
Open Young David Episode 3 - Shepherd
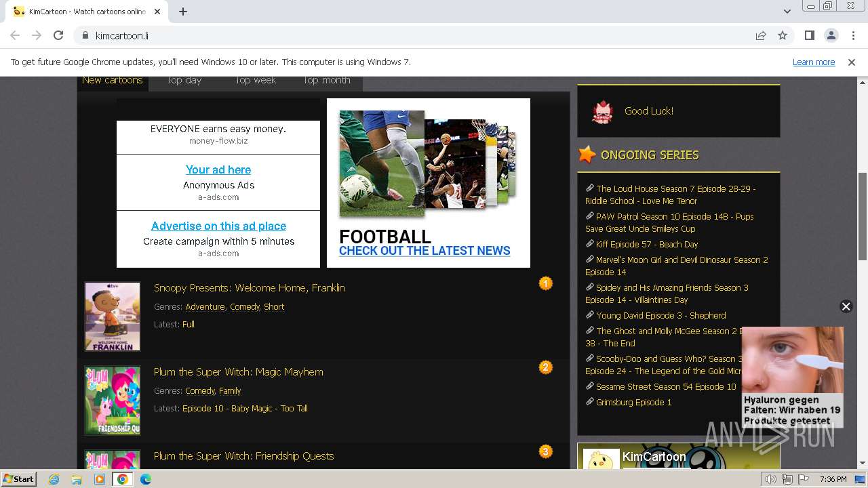[x=661, y=316]
